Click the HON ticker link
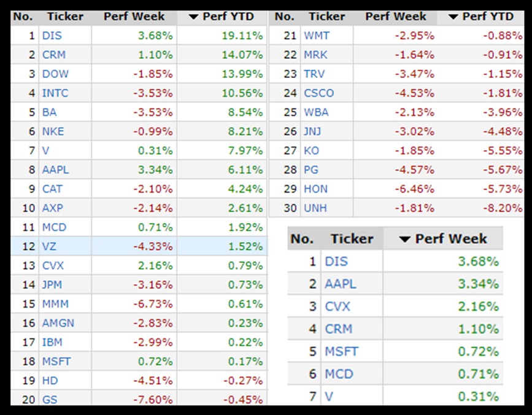 point(316,189)
